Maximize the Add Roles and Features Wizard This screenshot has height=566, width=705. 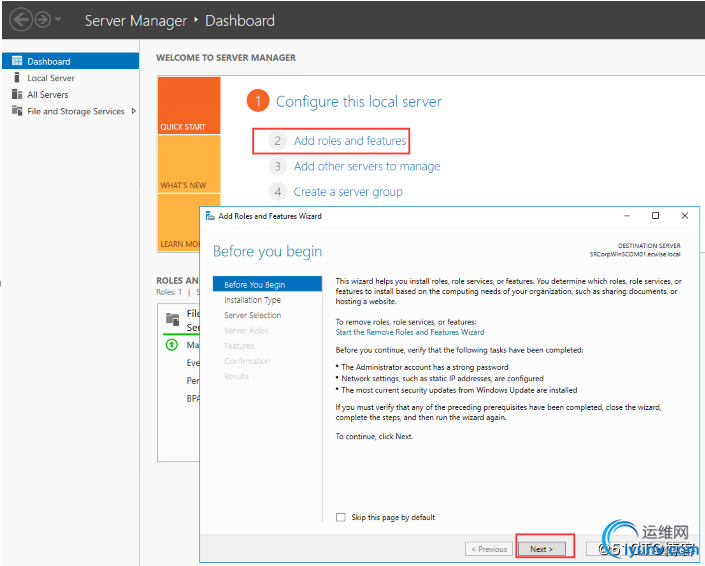[656, 216]
